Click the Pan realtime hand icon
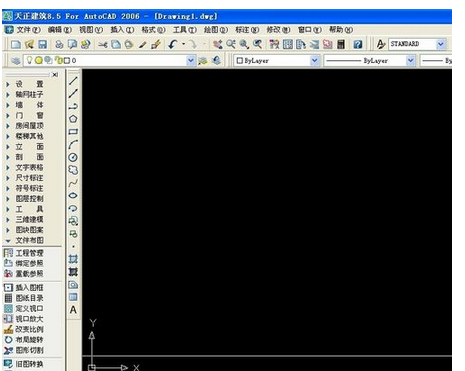The image size is (465, 371). pyautogui.click(x=218, y=44)
